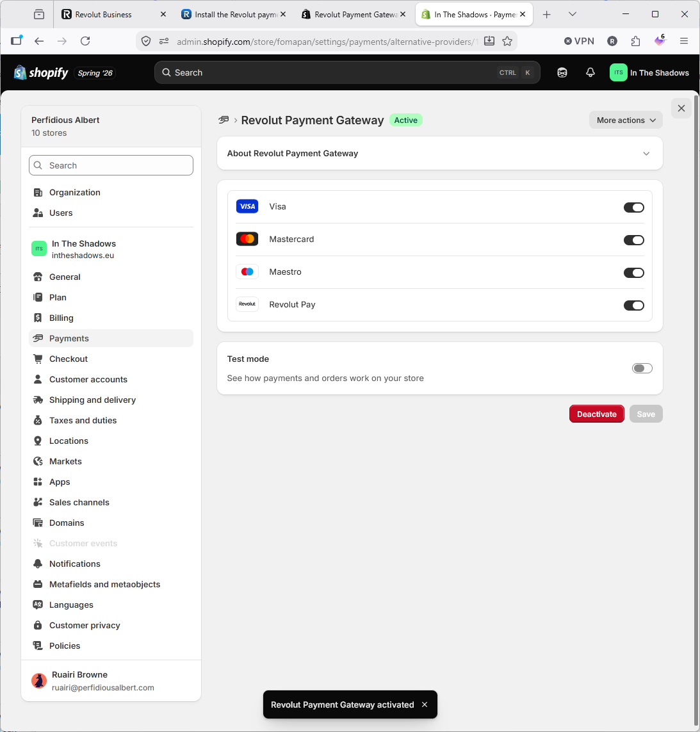This screenshot has width=700, height=732.
Task: Click the Visa card logo
Action: point(247,206)
